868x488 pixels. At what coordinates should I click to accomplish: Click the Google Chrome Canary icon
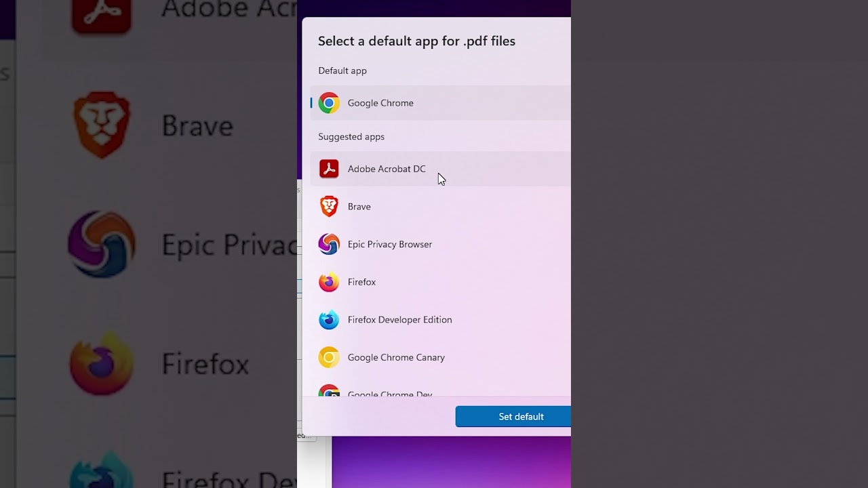pos(329,357)
